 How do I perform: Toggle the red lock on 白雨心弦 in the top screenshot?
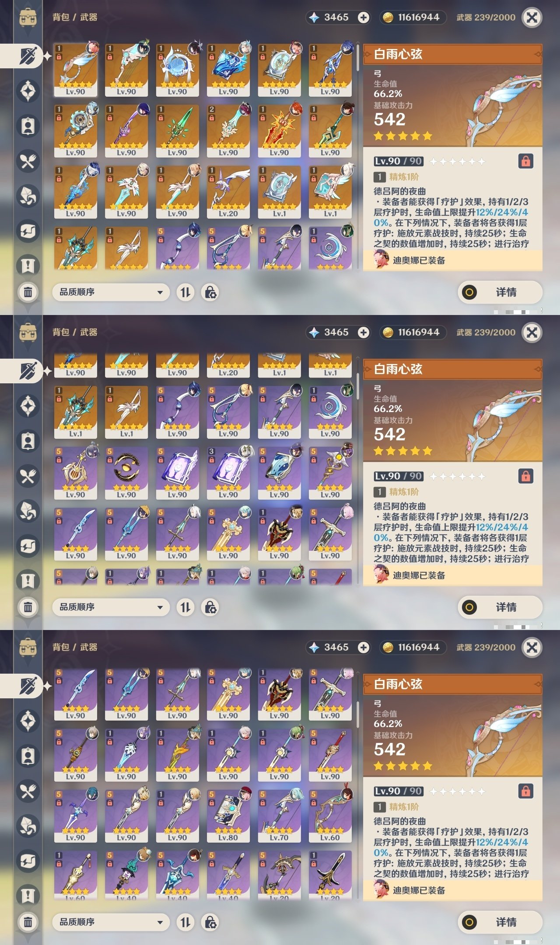525,161
